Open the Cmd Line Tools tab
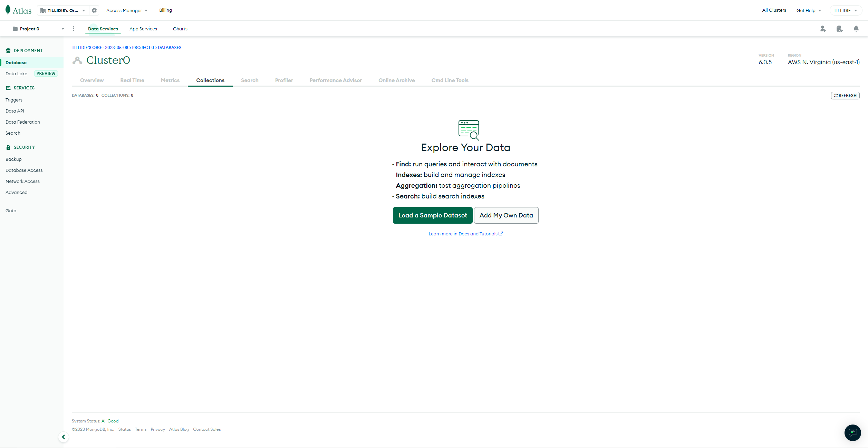Screen dimensions: 868x448 450,80
